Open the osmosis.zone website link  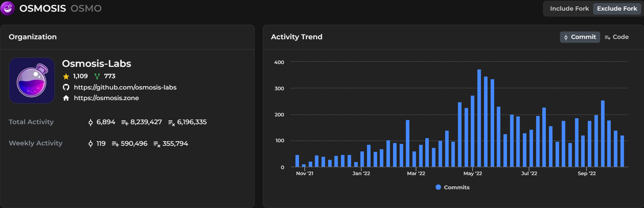106,98
